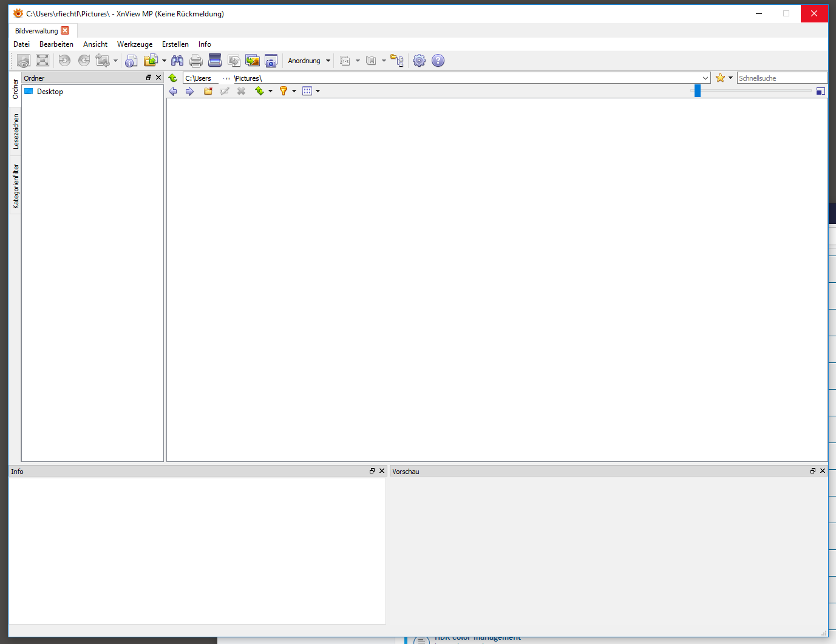Open the Batch Convert tool icon
This screenshot has width=836, height=644.
[x=234, y=61]
